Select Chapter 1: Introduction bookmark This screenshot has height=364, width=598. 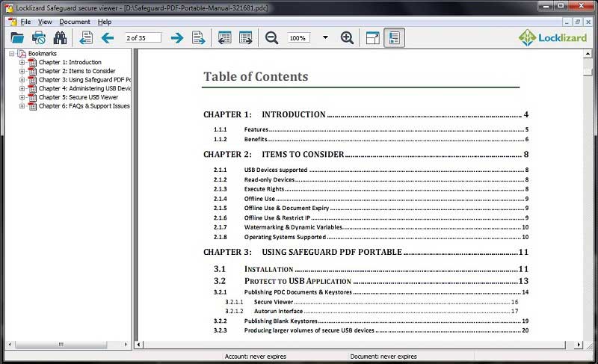point(70,62)
